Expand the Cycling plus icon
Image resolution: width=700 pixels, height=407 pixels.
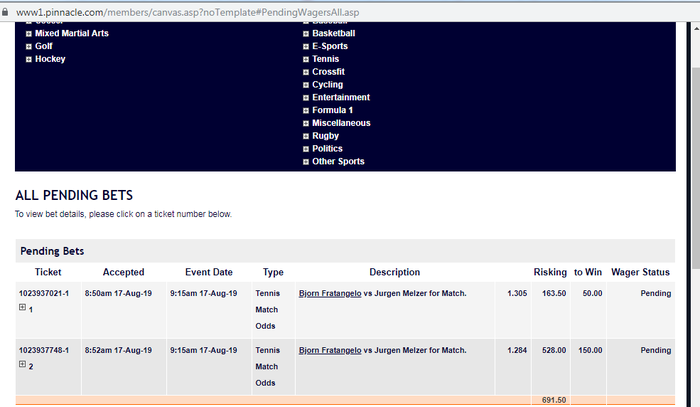306,85
